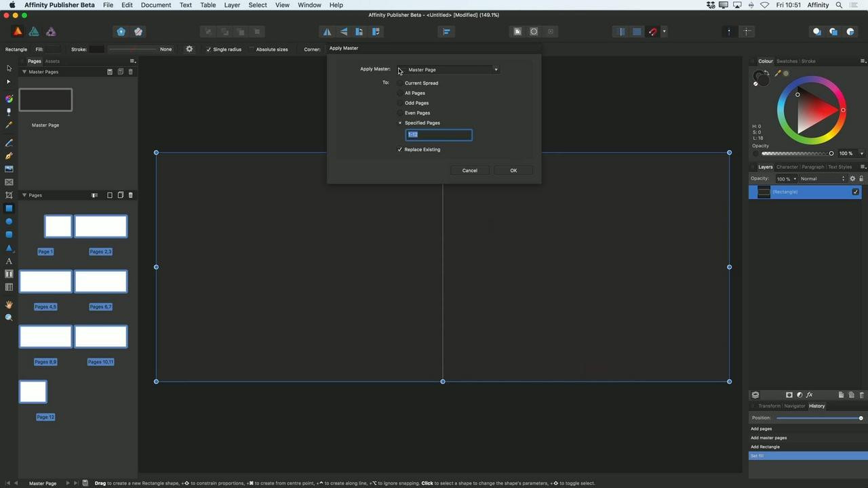The height and width of the screenshot is (488, 868).
Task: Select the Ellipse shape tool
Action: tap(9, 222)
